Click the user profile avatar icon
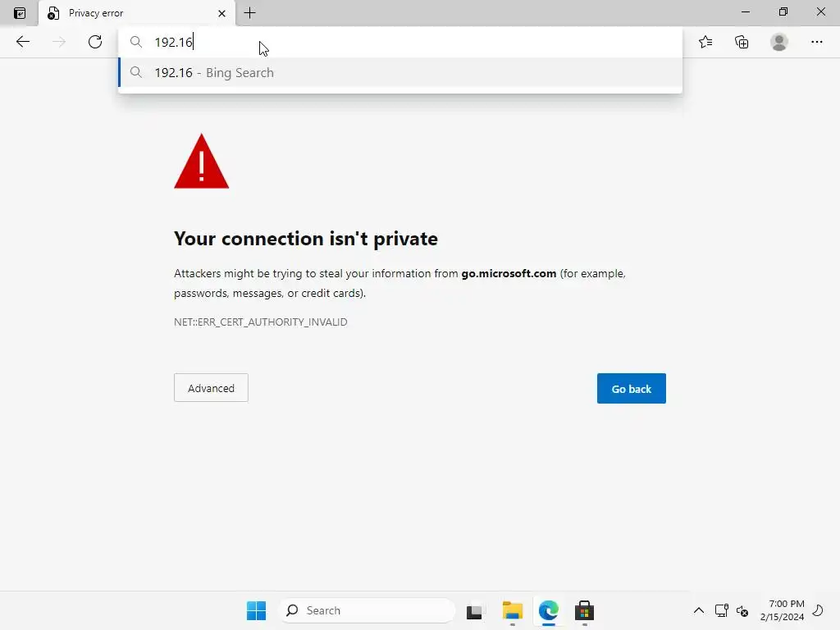The image size is (840, 630). click(x=779, y=42)
